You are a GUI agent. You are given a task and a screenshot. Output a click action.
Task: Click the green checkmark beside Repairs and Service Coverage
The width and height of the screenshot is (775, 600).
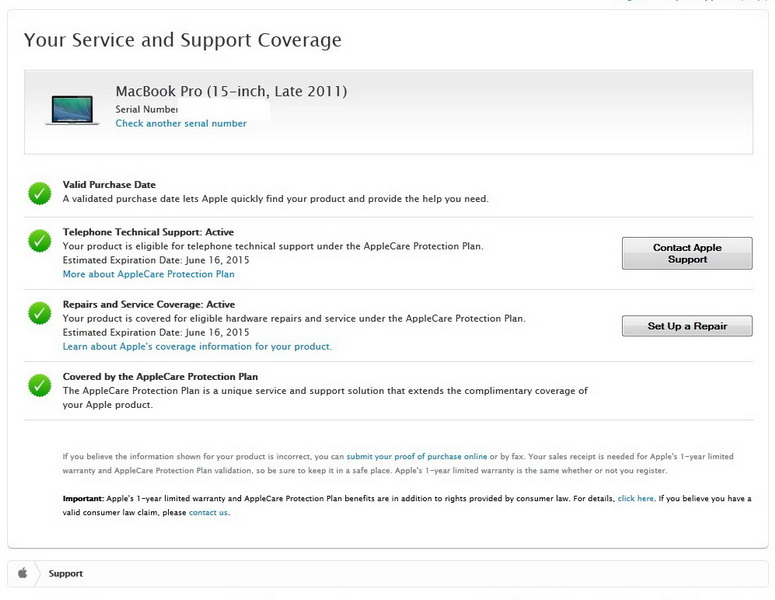(40, 313)
